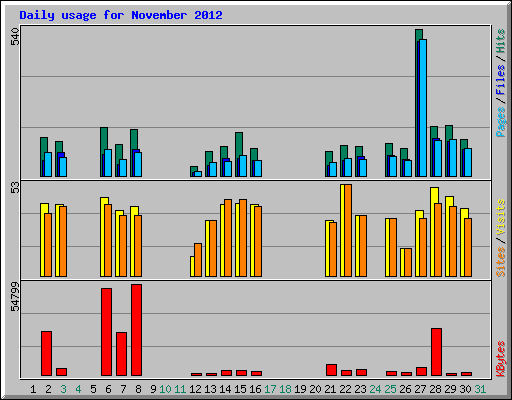Viewport: 512px width, 400px height.
Task: Select day 21 on the date axis
Action: tap(330, 389)
